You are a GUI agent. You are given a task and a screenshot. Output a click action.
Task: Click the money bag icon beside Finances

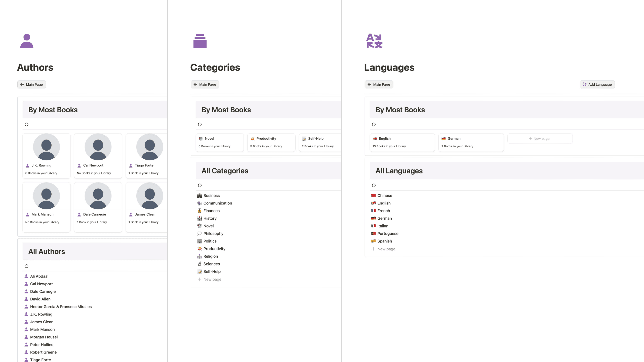199,211
